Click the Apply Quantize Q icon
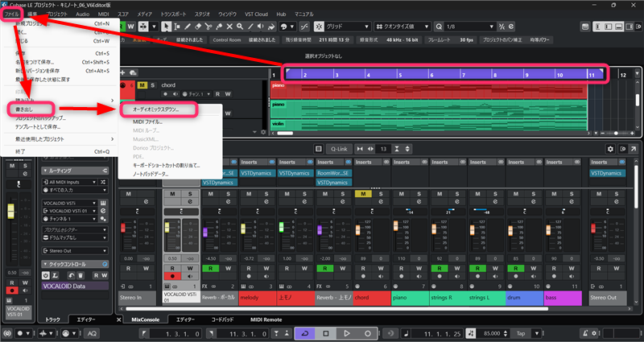Image resolution: width=644 pixels, height=342 pixels. pos(439,27)
